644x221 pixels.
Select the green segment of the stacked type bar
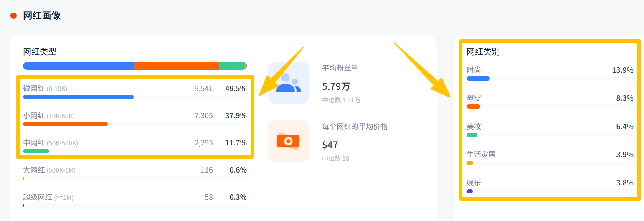click(x=231, y=66)
